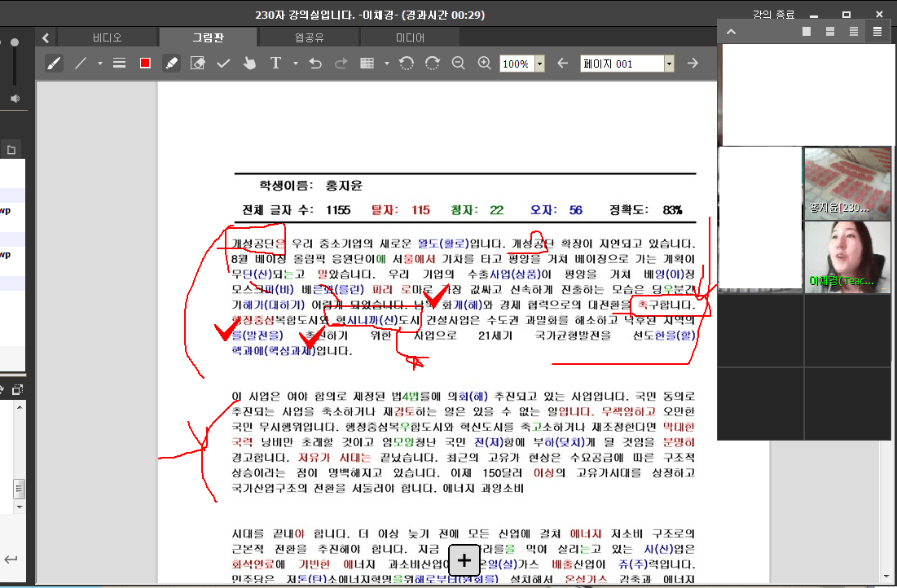Click 강의 종료 to end lecture

(x=774, y=15)
